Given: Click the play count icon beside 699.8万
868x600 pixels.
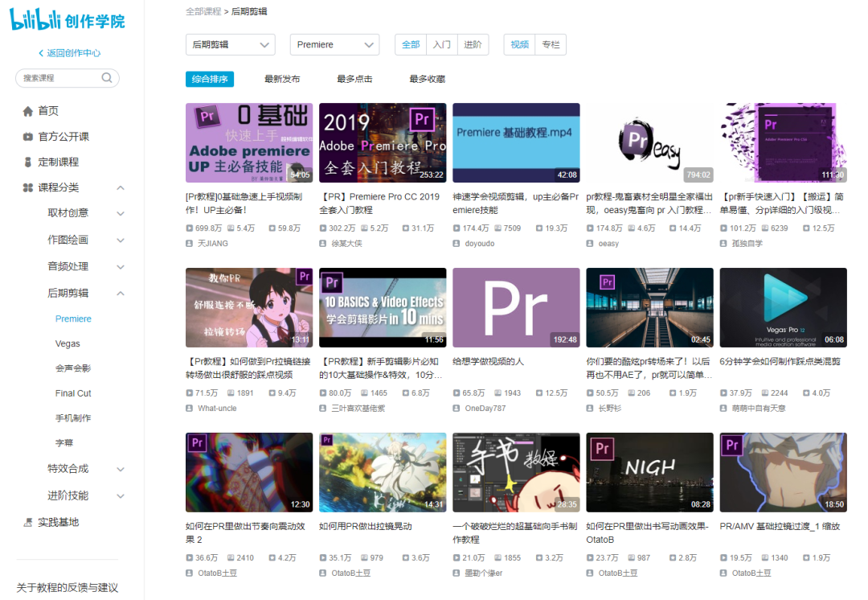Looking at the screenshot, I should pyautogui.click(x=190, y=228).
